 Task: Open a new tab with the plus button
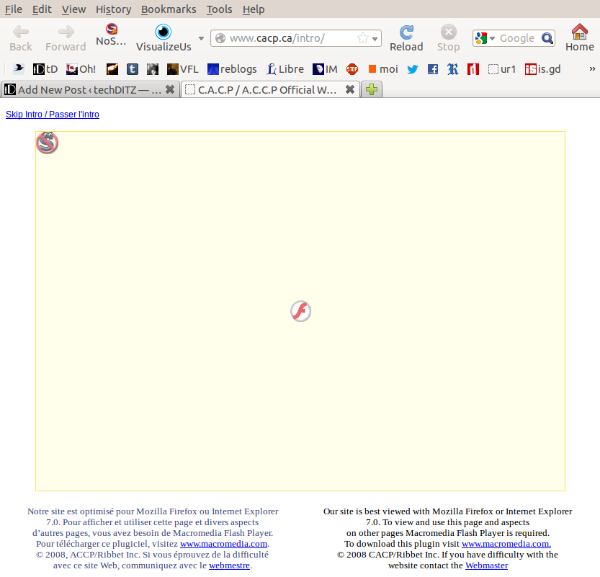tap(372, 90)
